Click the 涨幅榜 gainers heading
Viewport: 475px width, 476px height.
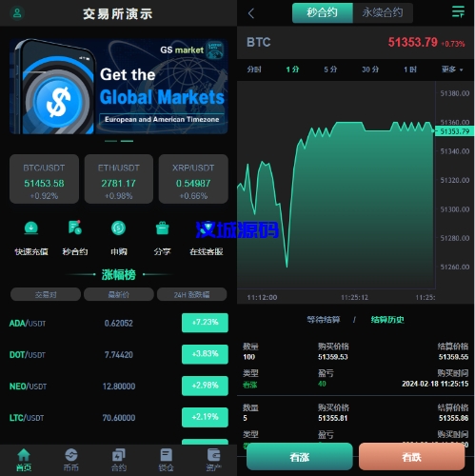click(119, 274)
